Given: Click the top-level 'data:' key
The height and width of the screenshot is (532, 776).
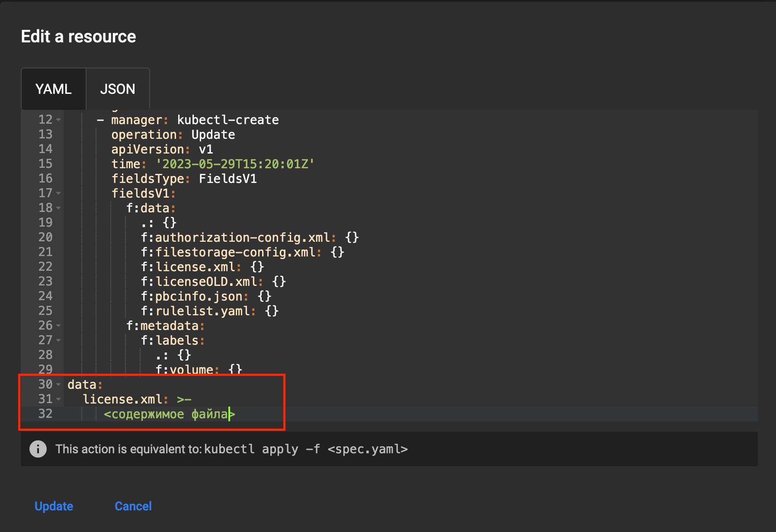Looking at the screenshot, I should (85, 385).
